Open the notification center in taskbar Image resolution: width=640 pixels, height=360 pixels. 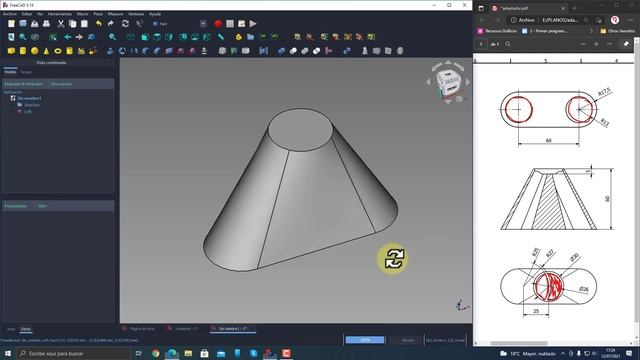pos(629,353)
